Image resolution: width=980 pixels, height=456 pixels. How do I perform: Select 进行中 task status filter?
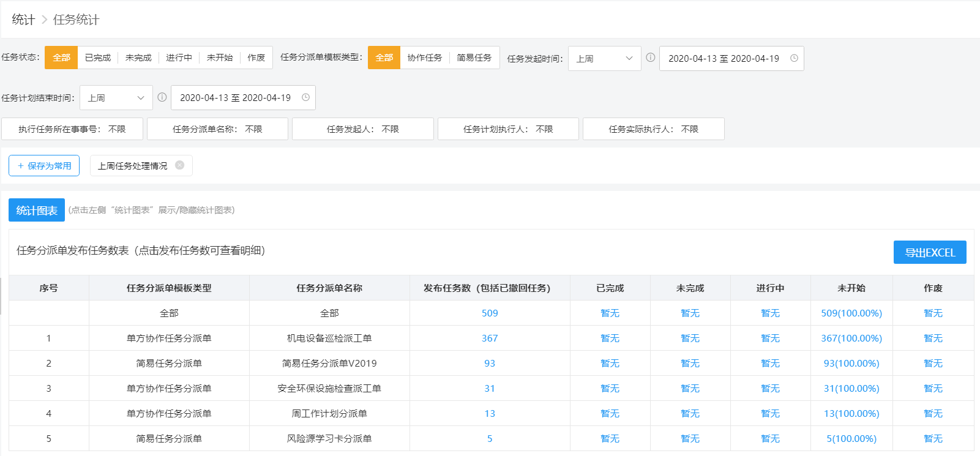179,58
